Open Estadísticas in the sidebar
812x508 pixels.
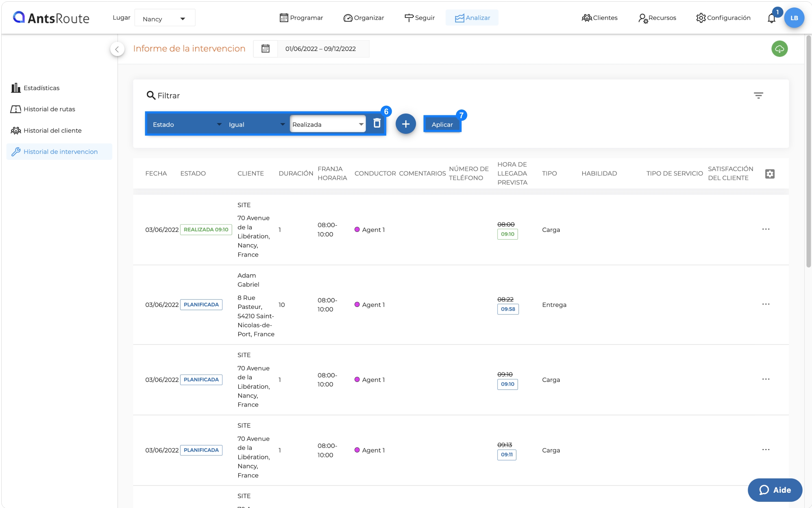(x=35, y=88)
